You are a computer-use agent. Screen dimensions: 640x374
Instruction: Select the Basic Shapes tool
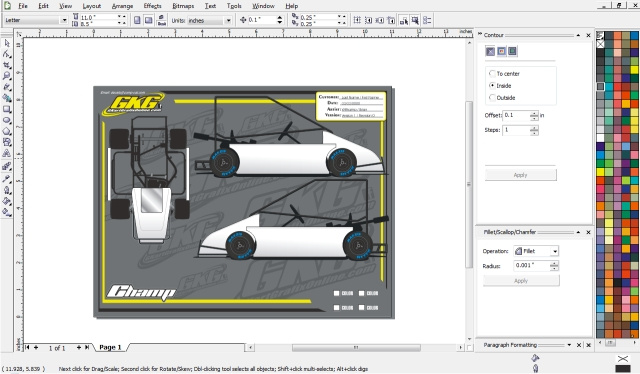point(7,142)
